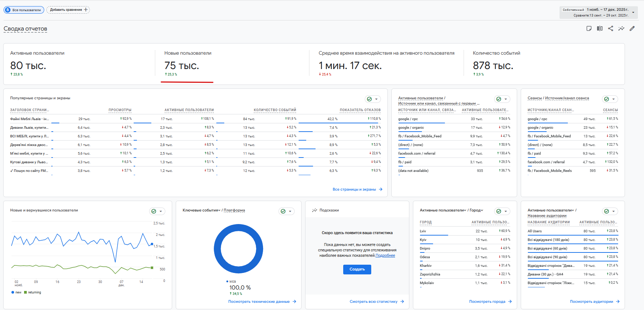Toggle green check on Ключевые события card
This screenshot has height=310, width=644.
[x=283, y=211]
